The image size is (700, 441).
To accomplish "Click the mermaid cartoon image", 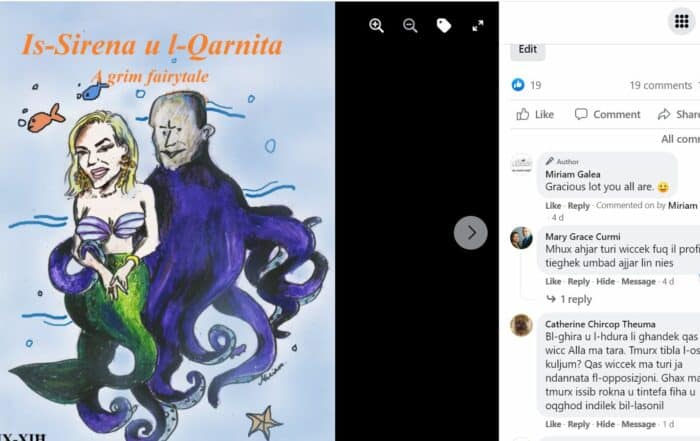I will 167,221.
